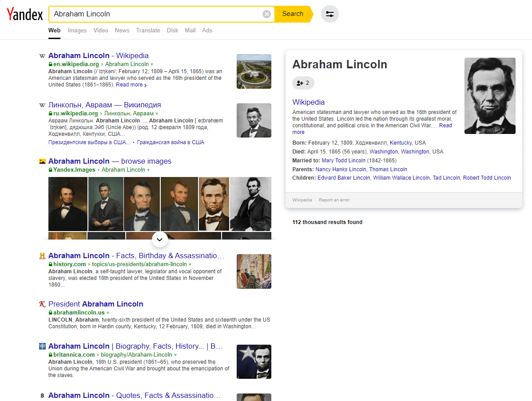Screen dimensions: 532x401
Task: Clear the search box with the X icon
Action: click(267, 14)
